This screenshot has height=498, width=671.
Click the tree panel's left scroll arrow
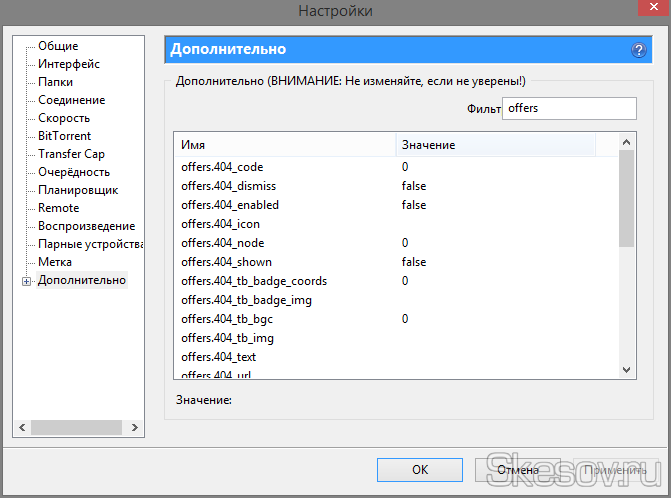(21, 427)
